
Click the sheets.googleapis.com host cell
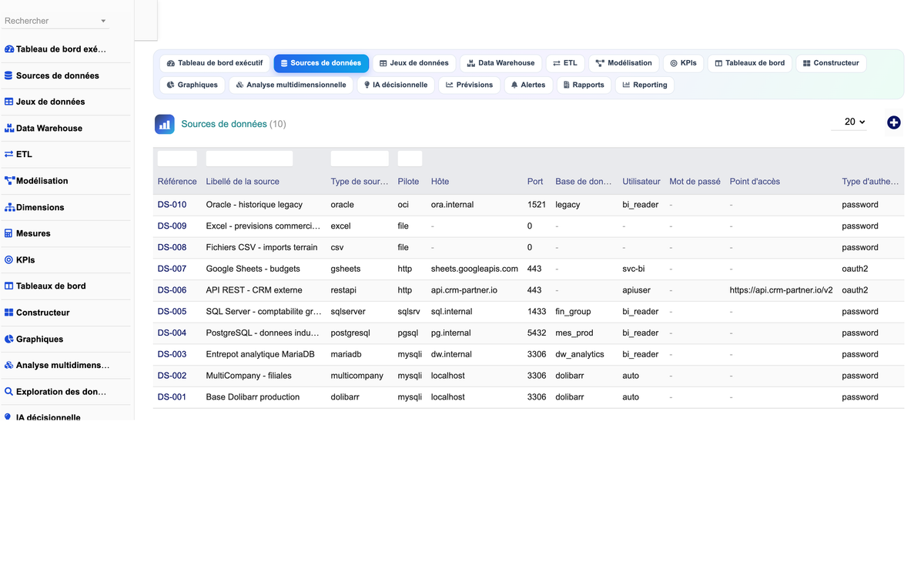(x=474, y=269)
